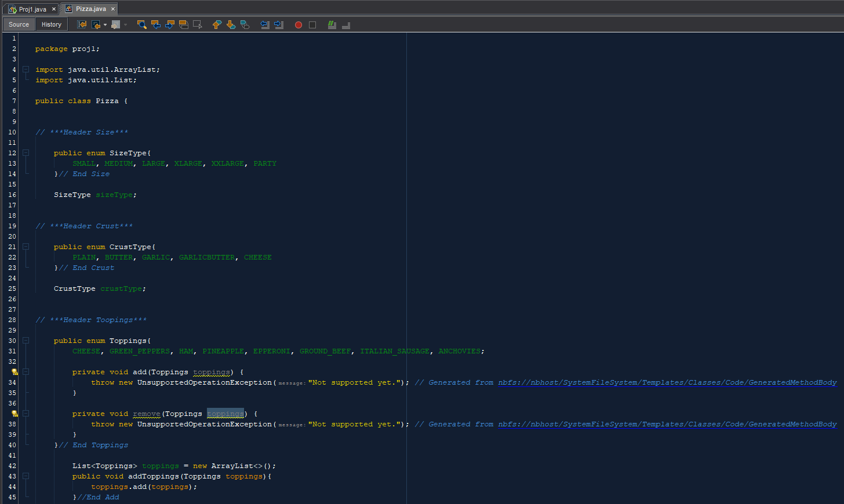Find Next Occurrence toolbar icon
844x504 pixels.
pos(169,24)
